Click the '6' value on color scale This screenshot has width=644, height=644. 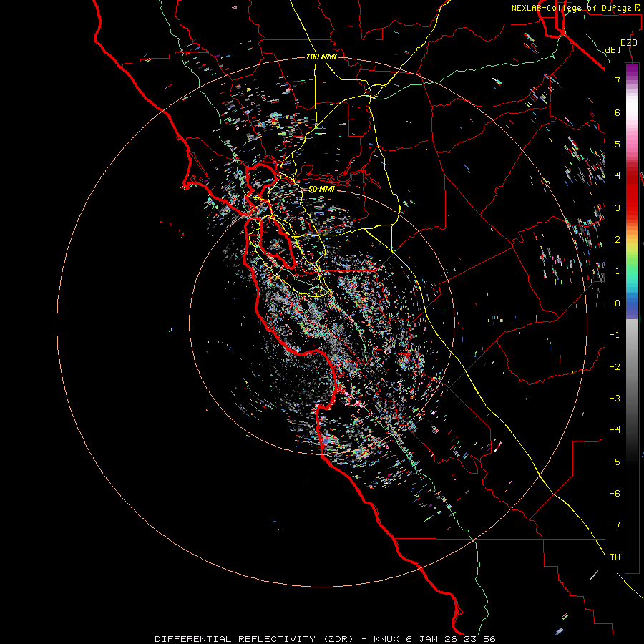tap(618, 112)
